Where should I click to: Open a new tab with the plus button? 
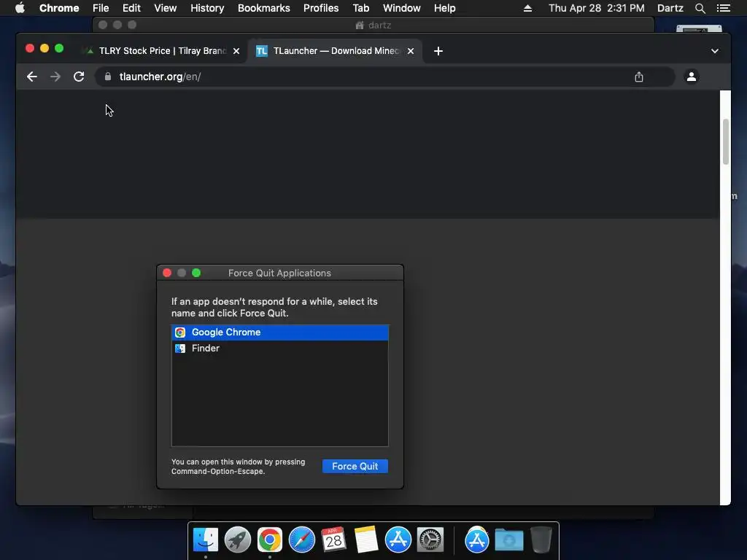click(438, 51)
